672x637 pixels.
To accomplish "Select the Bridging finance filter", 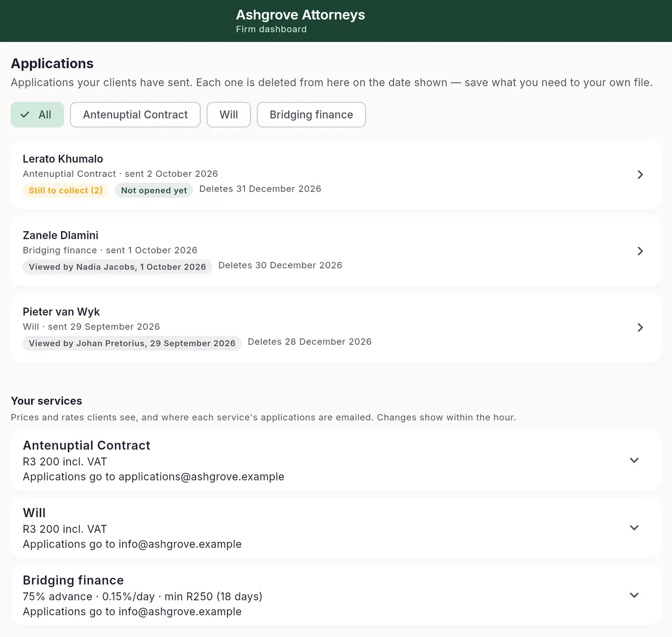I will tap(311, 115).
